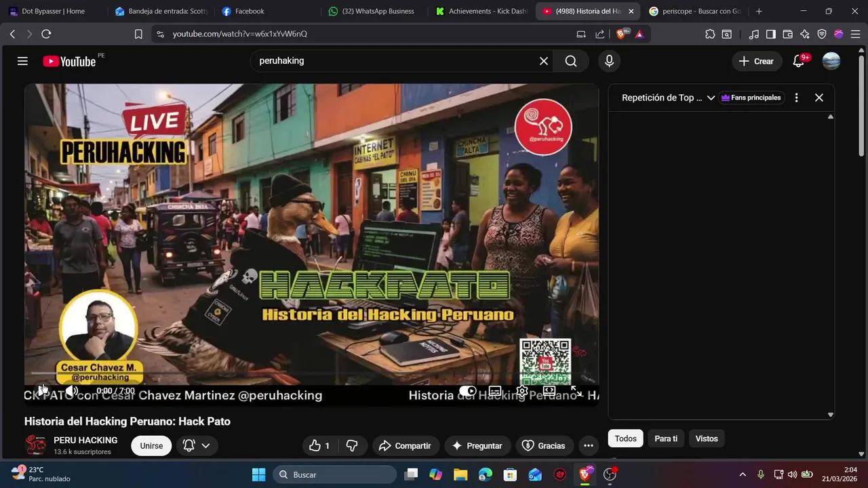The width and height of the screenshot is (868, 488).
Task: Open chat panel three-dot options
Action: tap(796, 98)
